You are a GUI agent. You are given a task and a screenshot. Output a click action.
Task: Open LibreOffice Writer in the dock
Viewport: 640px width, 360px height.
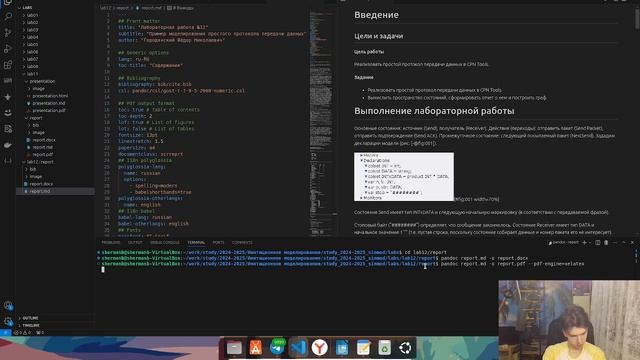342,348
